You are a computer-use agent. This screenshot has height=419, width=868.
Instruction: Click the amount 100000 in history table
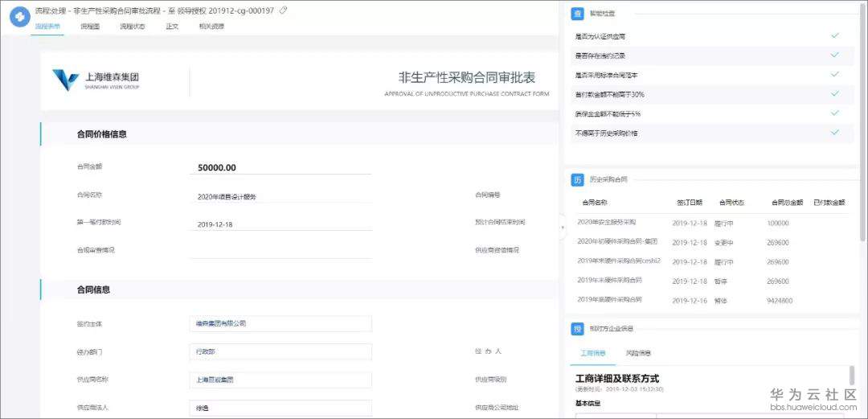(778, 223)
